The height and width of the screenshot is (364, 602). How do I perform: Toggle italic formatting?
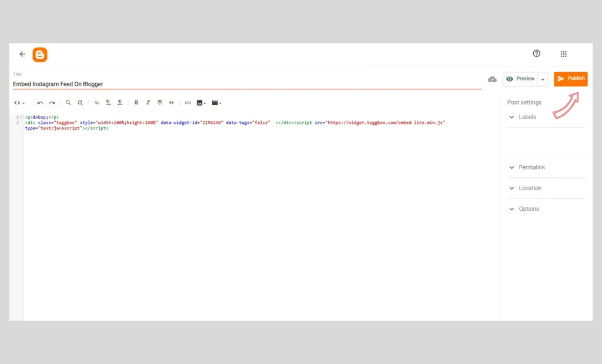point(148,103)
